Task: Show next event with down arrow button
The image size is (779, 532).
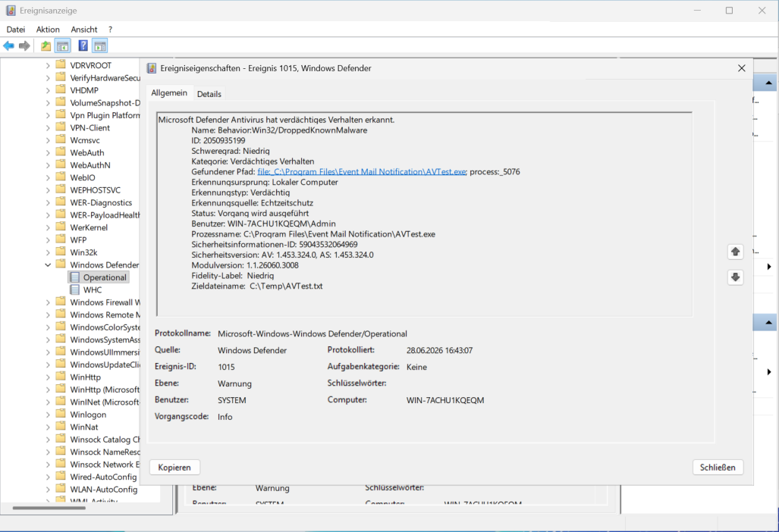Action: click(x=735, y=277)
